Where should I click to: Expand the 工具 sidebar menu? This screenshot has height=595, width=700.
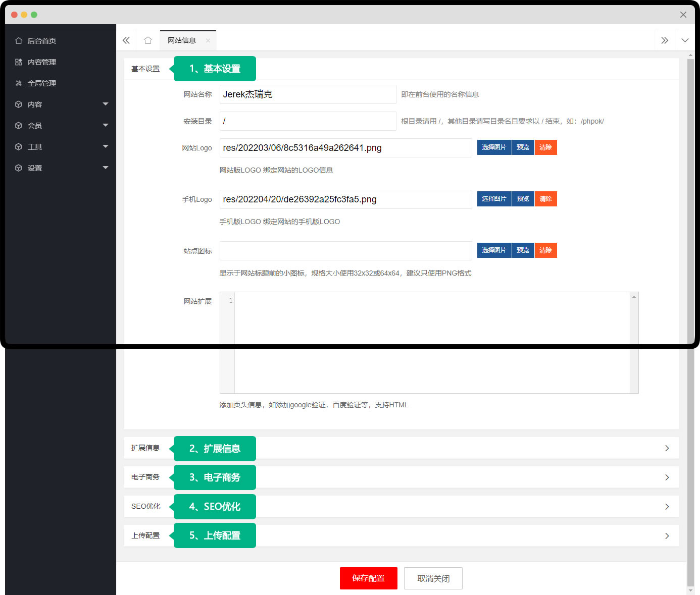pyautogui.click(x=61, y=147)
